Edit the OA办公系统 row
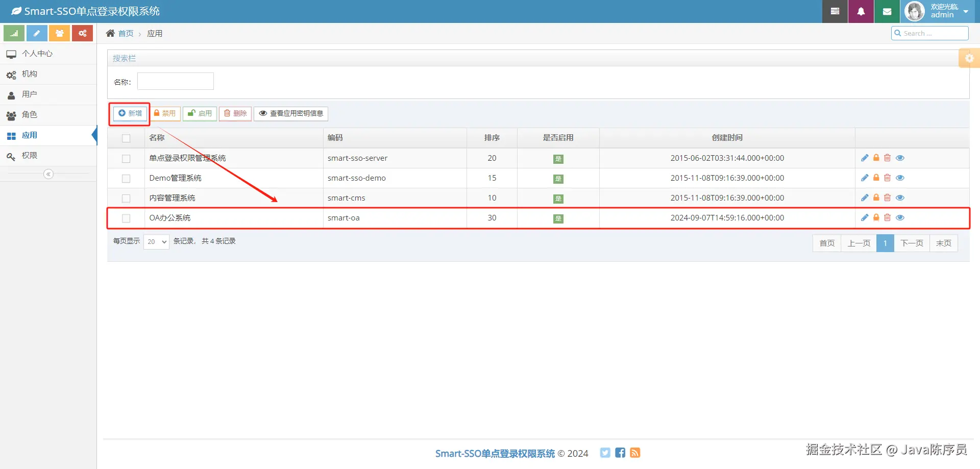Image resolution: width=980 pixels, height=469 pixels. pyautogui.click(x=865, y=217)
